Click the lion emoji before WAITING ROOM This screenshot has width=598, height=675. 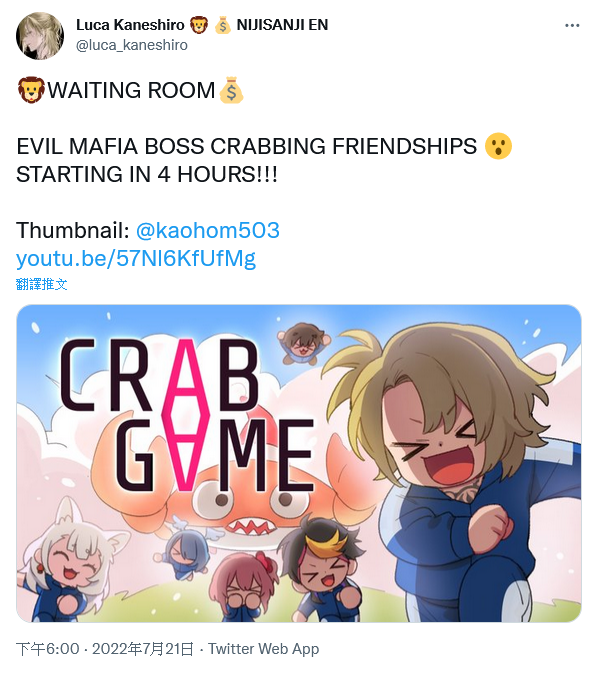[31, 90]
